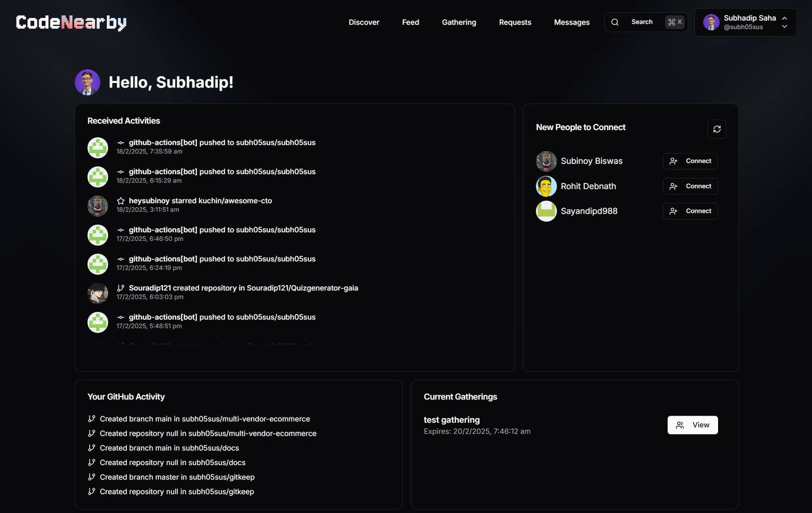This screenshot has height=513, width=812.
Task: Click the star icon beside heysubinoy's activity
Action: pyautogui.click(x=121, y=200)
